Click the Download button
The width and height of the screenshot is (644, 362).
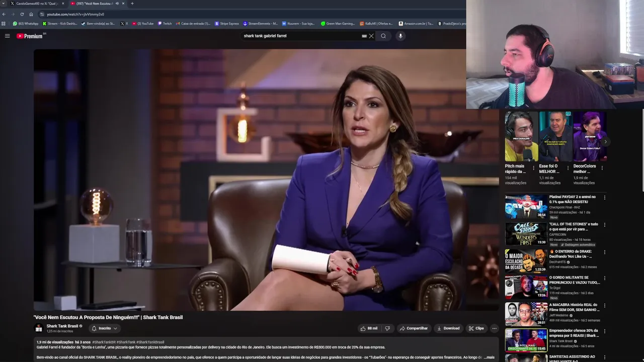448,328
